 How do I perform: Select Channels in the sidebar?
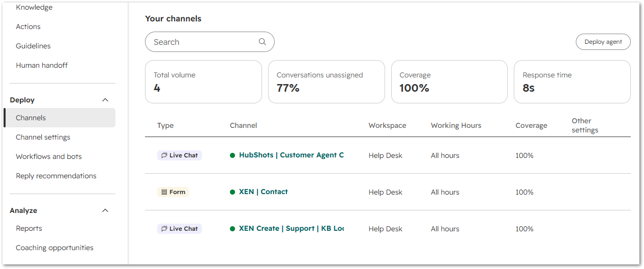(x=60, y=118)
